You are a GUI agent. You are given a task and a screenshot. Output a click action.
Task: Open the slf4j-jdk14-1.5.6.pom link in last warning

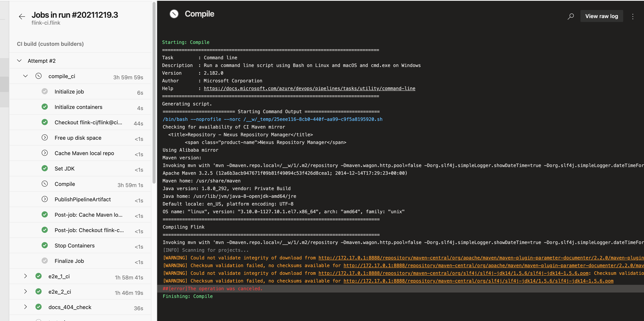click(478, 281)
